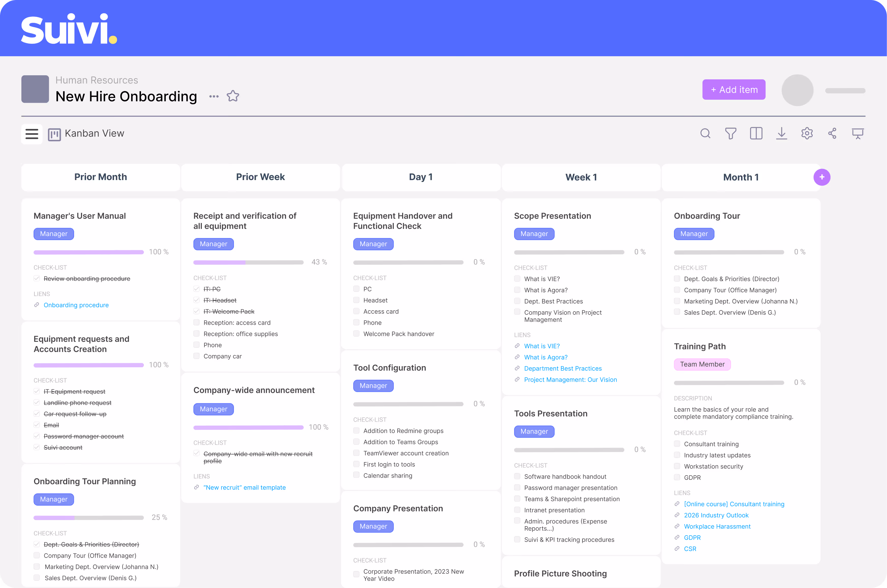Viewport: 887px width, 588px height.
Task: Open the Onboarding procedure link
Action: point(76,305)
